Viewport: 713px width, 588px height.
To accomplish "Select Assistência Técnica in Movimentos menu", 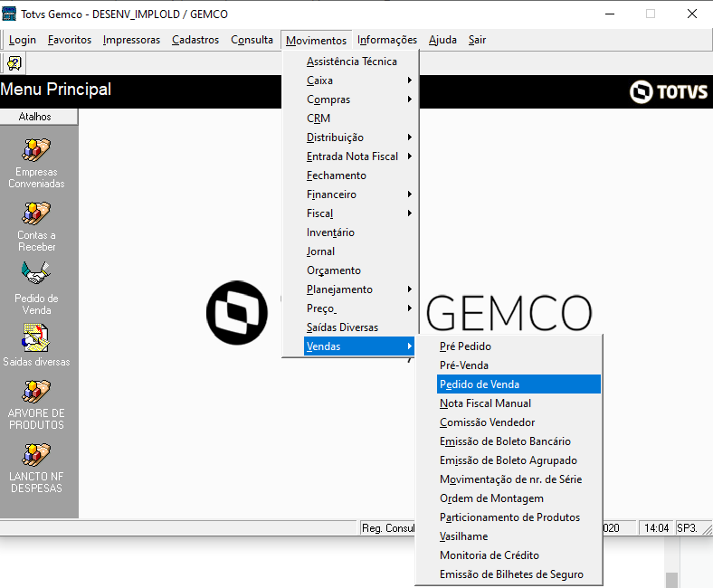I will (x=350, y=62).
